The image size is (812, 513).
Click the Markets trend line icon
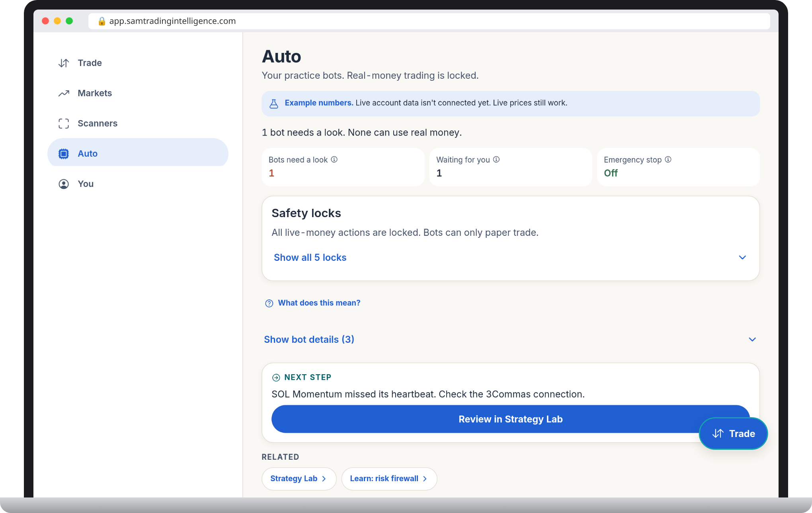[x=64, y=93]
